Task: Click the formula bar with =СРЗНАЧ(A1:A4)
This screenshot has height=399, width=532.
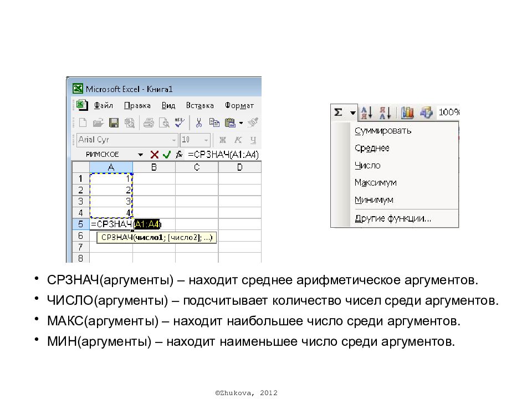Action: [223, 155]
